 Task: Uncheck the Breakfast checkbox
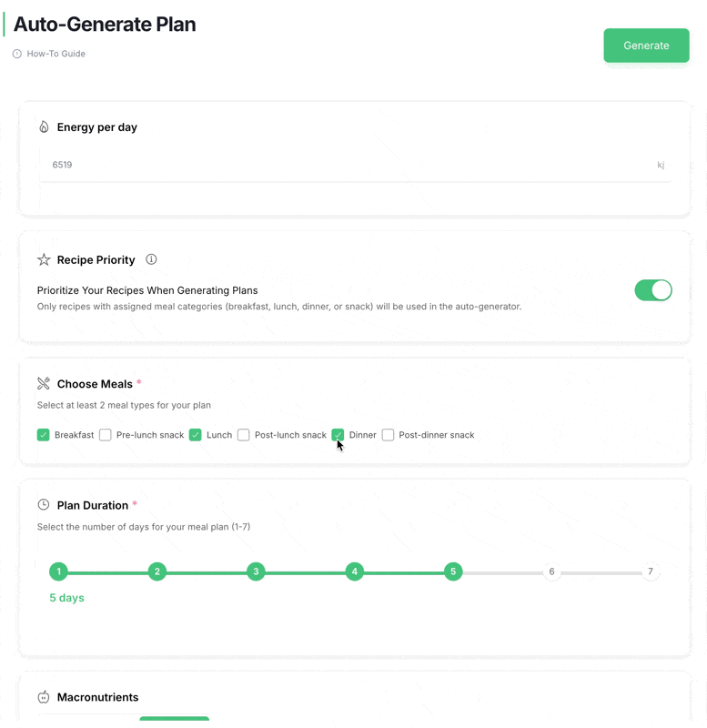[x=43, y=435]
